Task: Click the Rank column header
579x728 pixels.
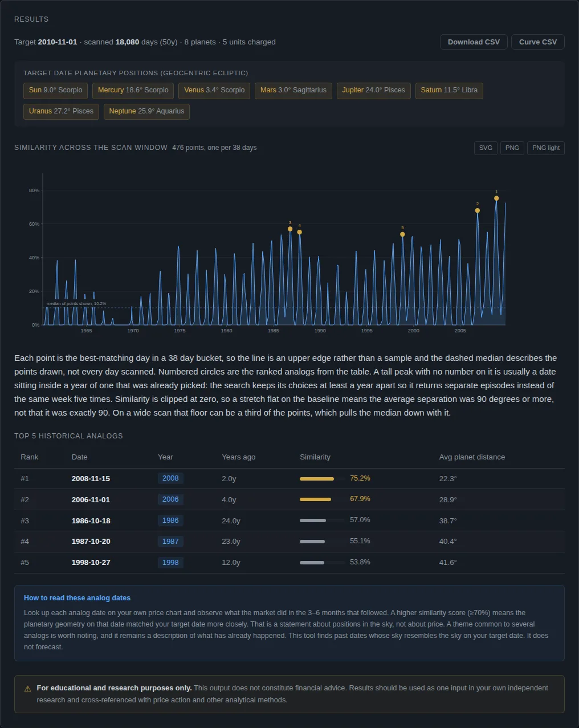Action: tap(30, 457)
